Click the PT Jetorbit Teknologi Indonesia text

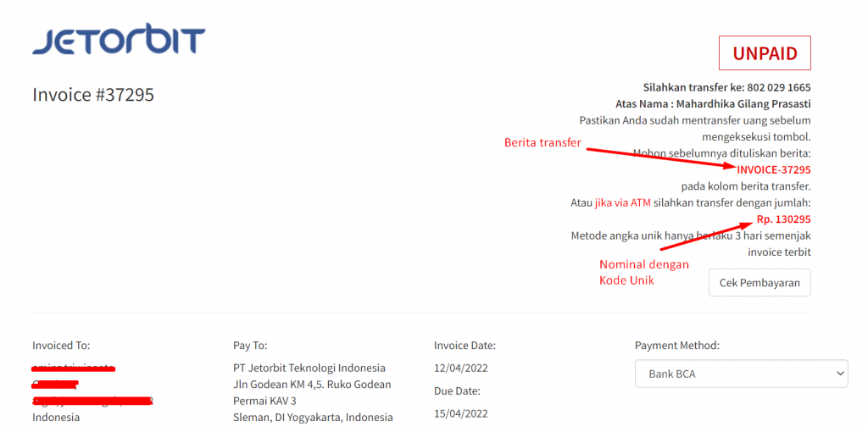[x=309, y=368]
